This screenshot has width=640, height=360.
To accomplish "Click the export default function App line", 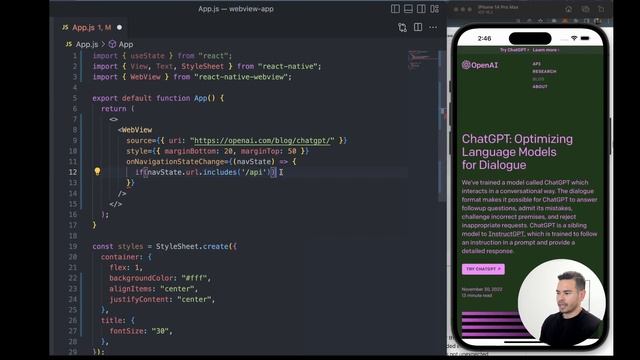I will (158, 98).
